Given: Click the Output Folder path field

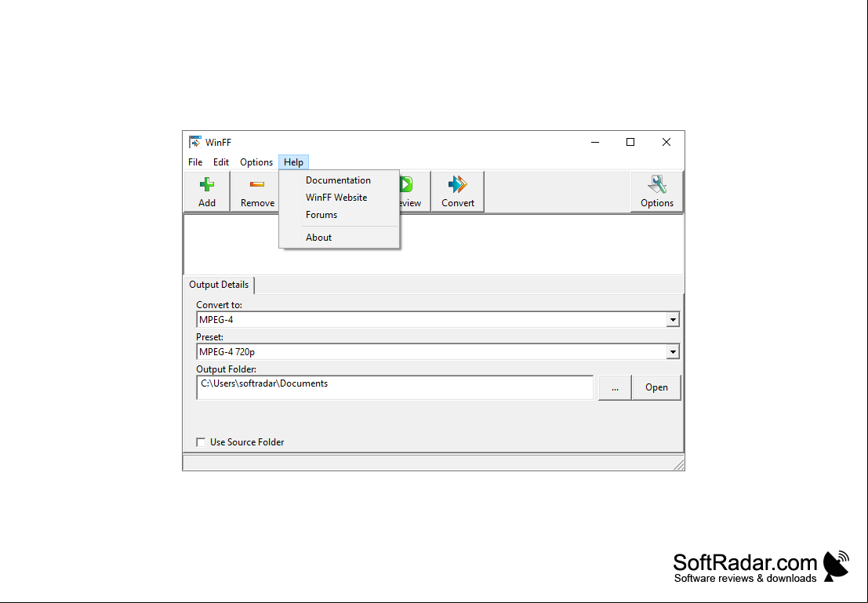Looking at the screenshot, I should 394,387.
